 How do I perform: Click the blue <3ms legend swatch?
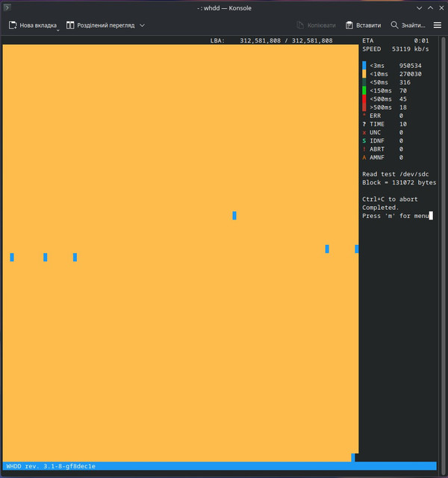pyautogui.click(x=364, y=66)
